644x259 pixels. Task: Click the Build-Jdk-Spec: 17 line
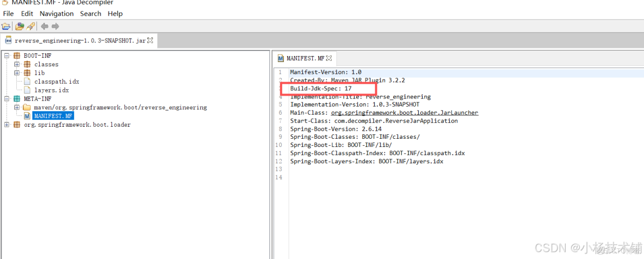321,88
